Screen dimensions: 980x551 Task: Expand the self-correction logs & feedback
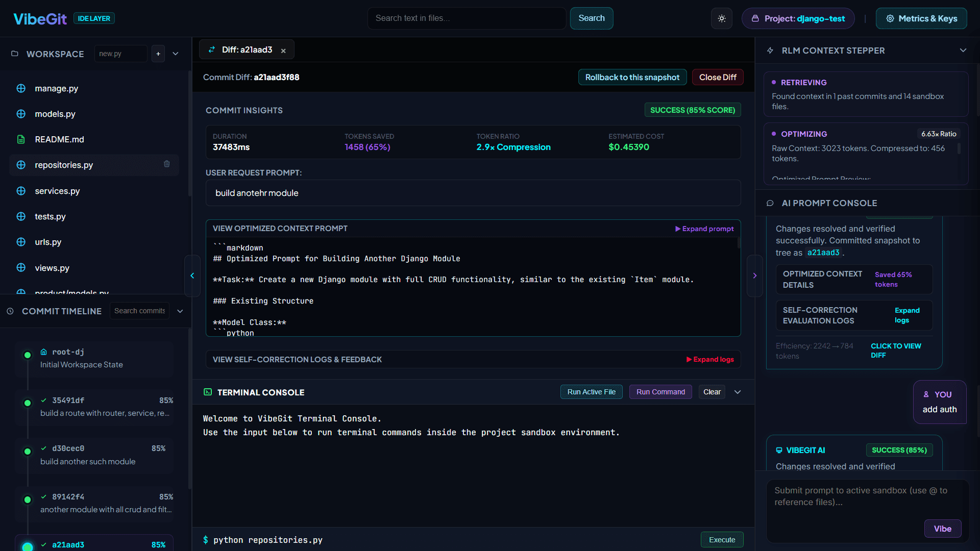point(710,359)
